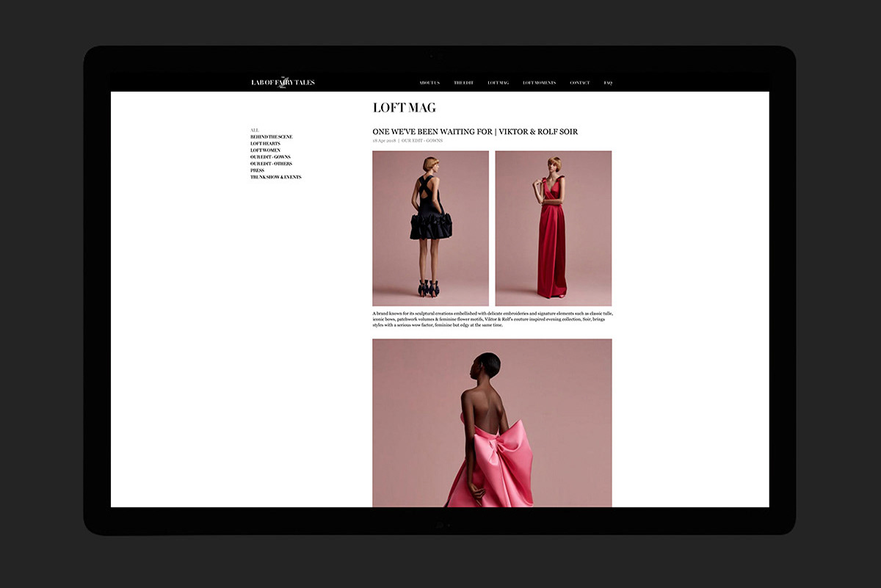Open the About Us menu item
Screen dimensions: 881x588
point(429,83)
